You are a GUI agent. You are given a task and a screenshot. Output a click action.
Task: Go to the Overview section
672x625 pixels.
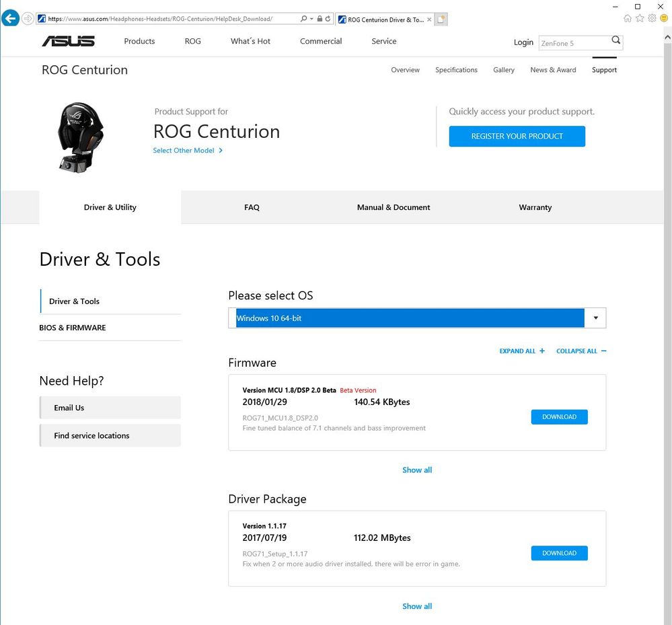click(405, 70)
